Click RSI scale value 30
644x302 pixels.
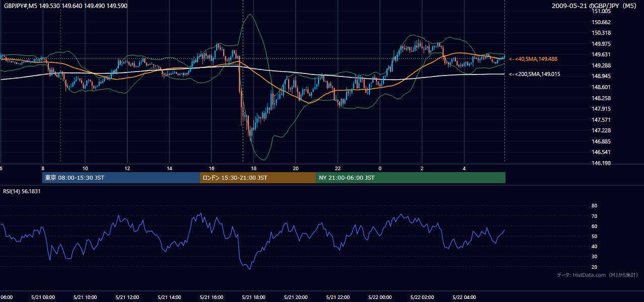pyautogui.click(x=594, y=256)
